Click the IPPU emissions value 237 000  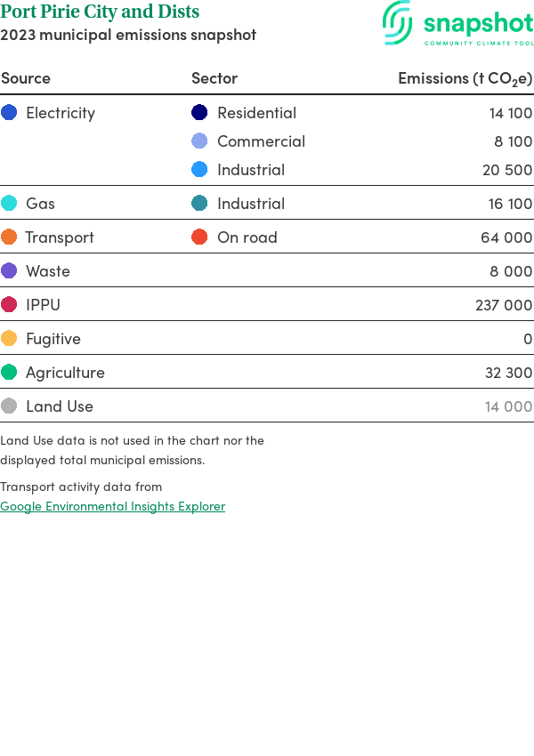pos(504,305)
